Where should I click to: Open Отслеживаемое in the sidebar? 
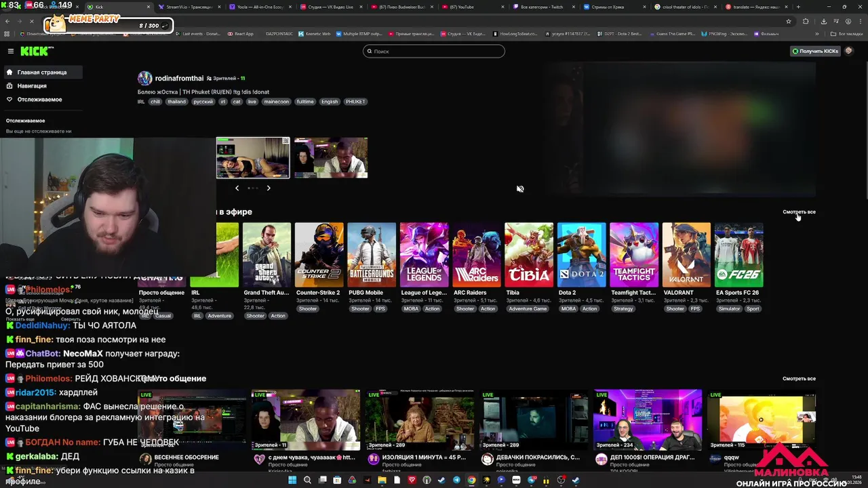[42, 99]
